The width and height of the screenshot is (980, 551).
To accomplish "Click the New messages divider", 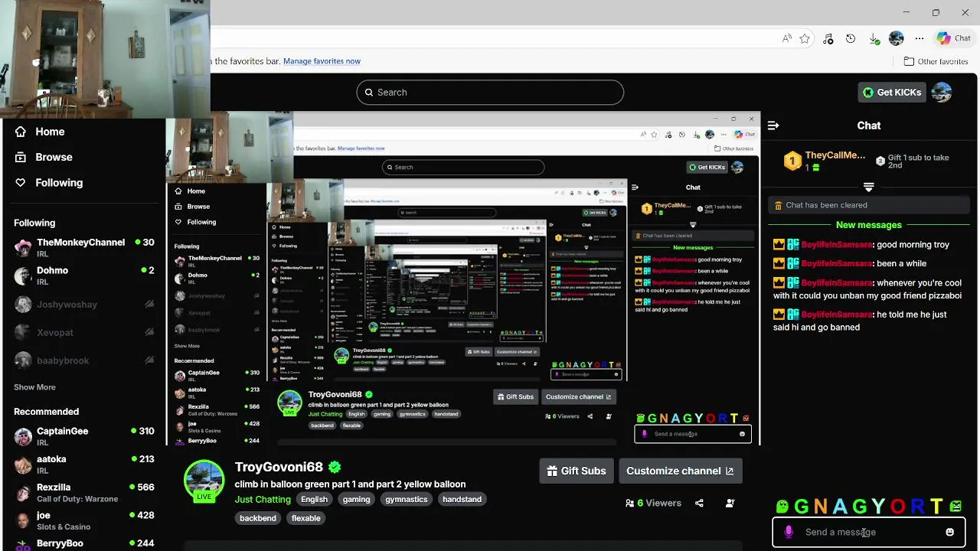I will point(869,225).
